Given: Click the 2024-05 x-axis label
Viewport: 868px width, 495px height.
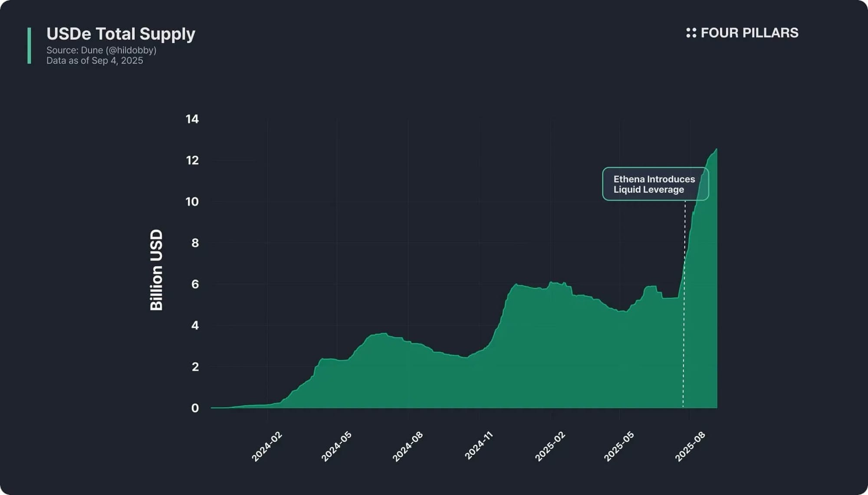Looking at the screenshot, I should (336, 446).
